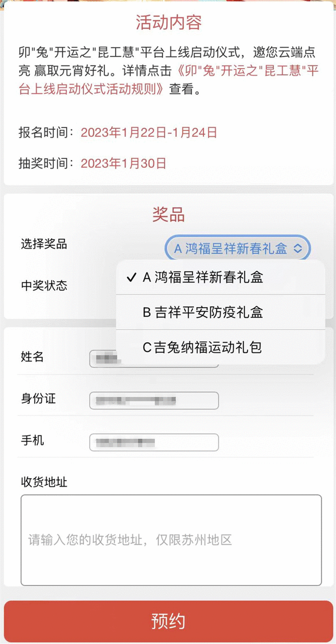Choose C 吉兔纳福运动礼包 option
This screenshot has width=336, height=644.
(202, 347)
